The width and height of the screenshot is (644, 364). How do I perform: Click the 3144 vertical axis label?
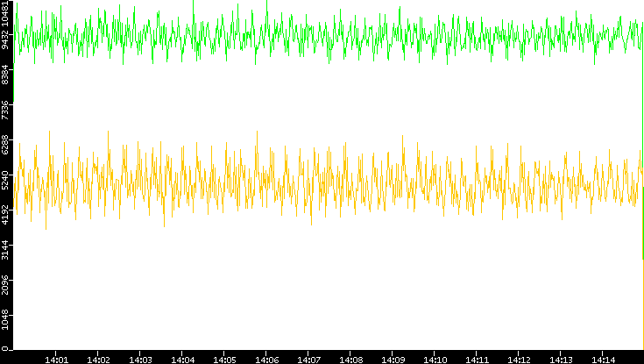tap(5, 249)
